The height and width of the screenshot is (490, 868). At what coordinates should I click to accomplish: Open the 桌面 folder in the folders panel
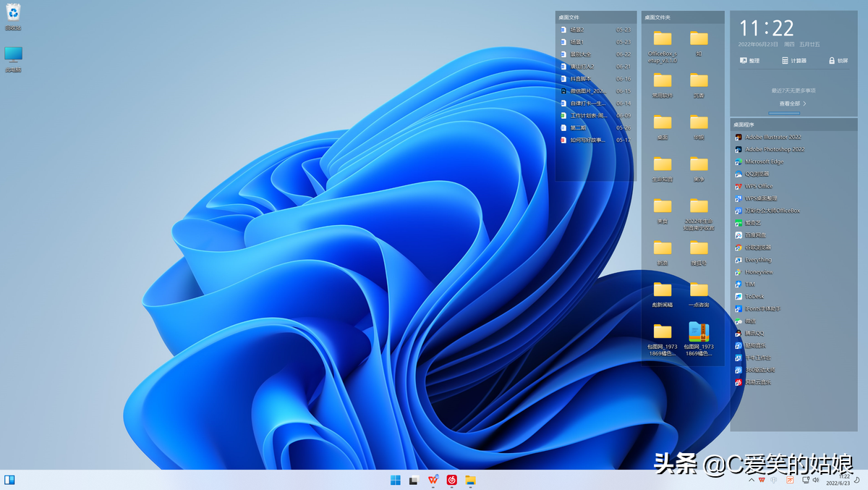tap(663, 127)
